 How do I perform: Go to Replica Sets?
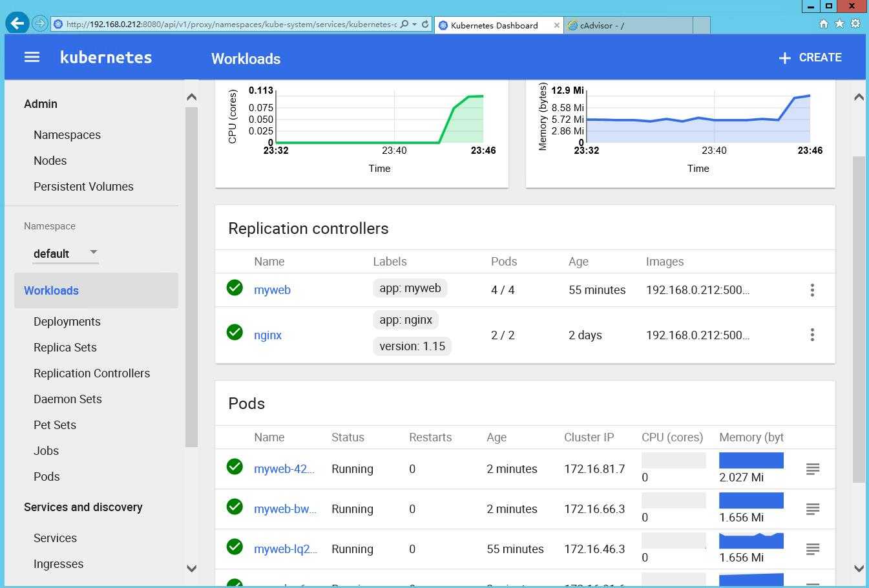pos(65,348)
